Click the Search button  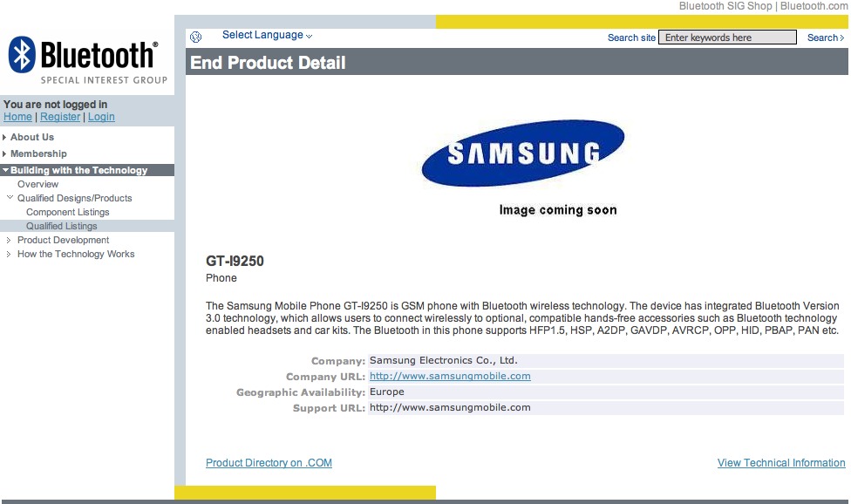pos(826,37)
